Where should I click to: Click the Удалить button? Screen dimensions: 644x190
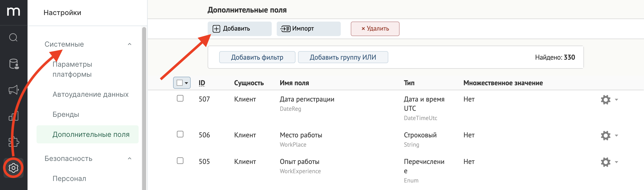pyautogui.click(x=375, y=29)
